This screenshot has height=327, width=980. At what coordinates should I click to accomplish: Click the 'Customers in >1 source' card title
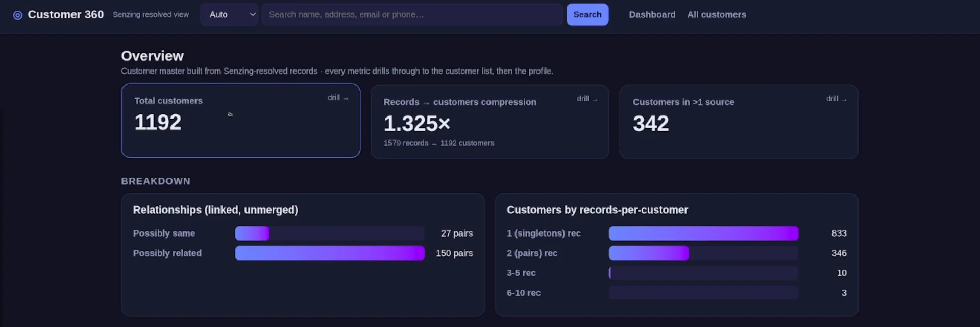(x=683, y=102)
